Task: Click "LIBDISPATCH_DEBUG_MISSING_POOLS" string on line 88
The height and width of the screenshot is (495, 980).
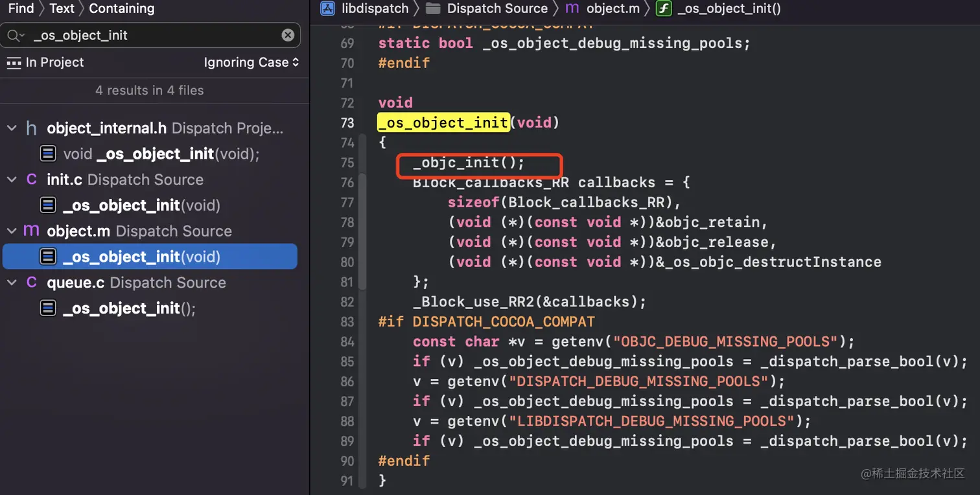Action: point(651,421)
